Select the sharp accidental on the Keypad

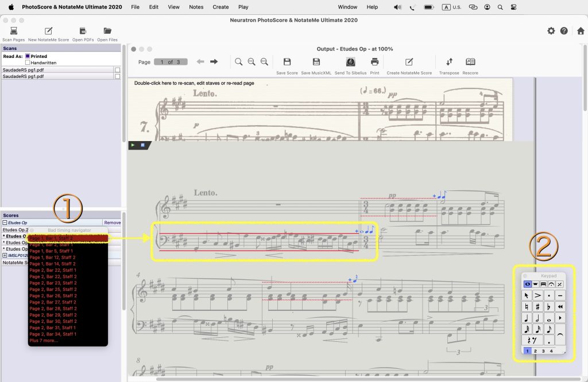click(x=537, y=306)
